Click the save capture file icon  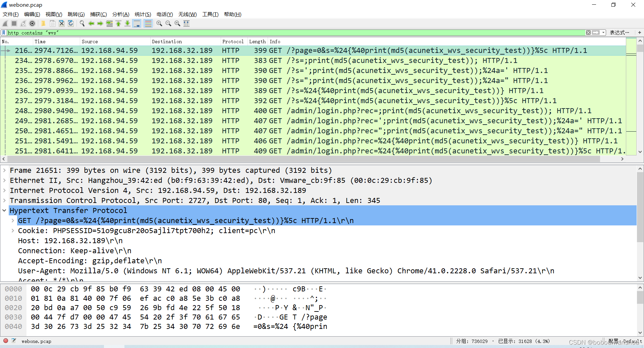point(53,23)
